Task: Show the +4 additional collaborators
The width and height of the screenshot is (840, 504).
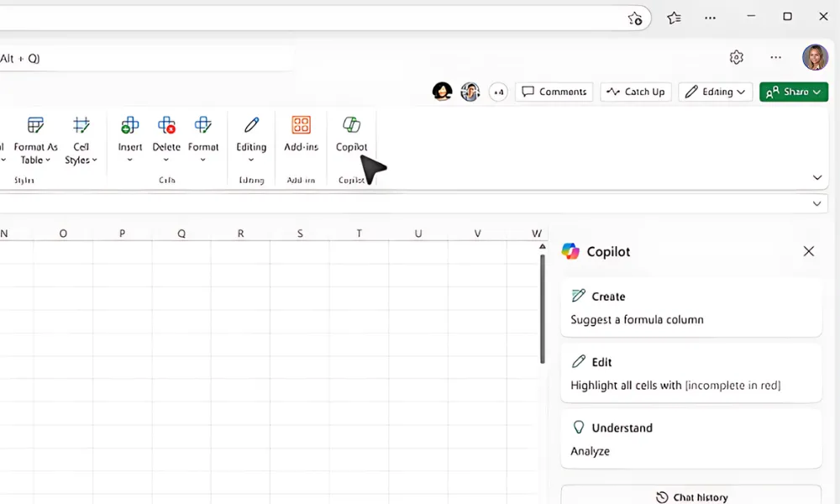Action: pyautogui.click(x=498, y=92)
